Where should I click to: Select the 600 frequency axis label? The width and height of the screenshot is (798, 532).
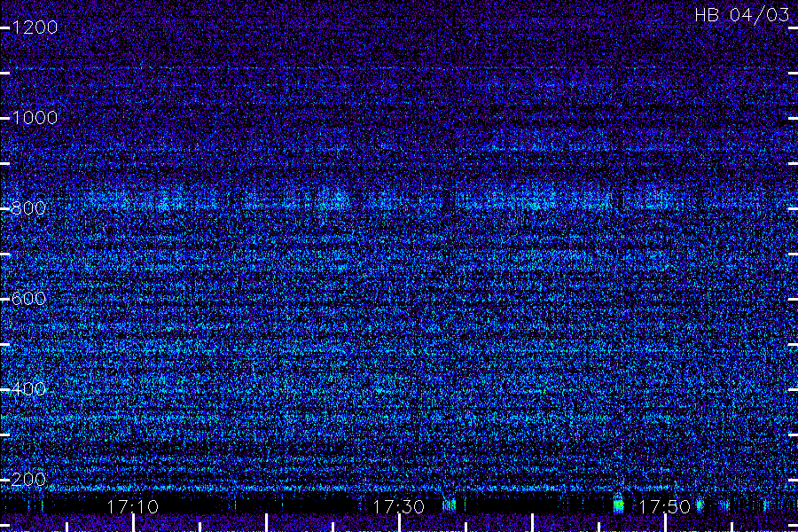point(28,299)
